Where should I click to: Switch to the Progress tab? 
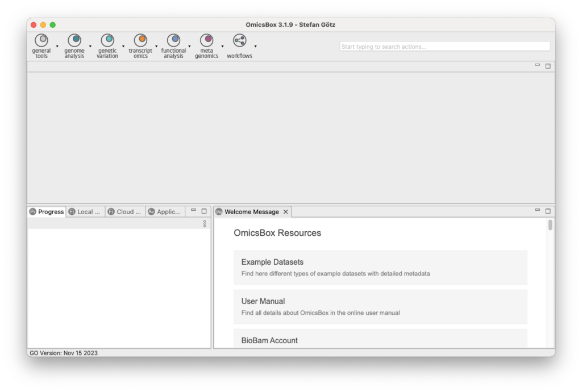tap(47, 212)
